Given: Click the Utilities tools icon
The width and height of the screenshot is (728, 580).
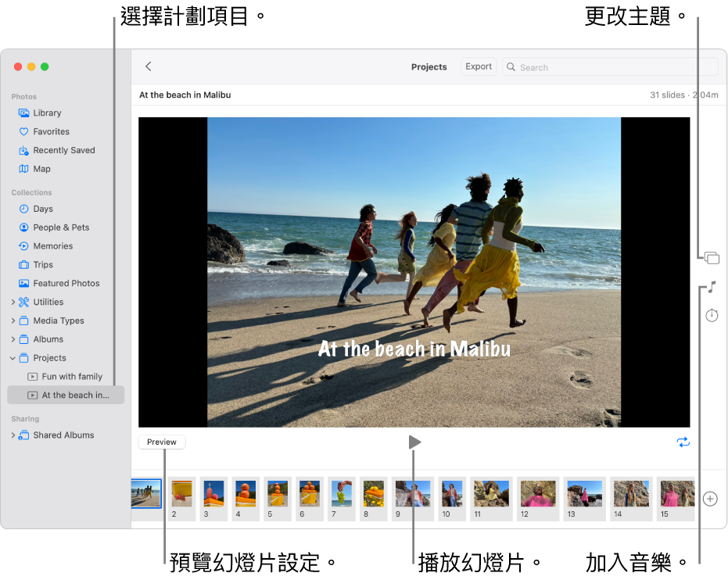Looking at the screenshot, I should [23, 302].
